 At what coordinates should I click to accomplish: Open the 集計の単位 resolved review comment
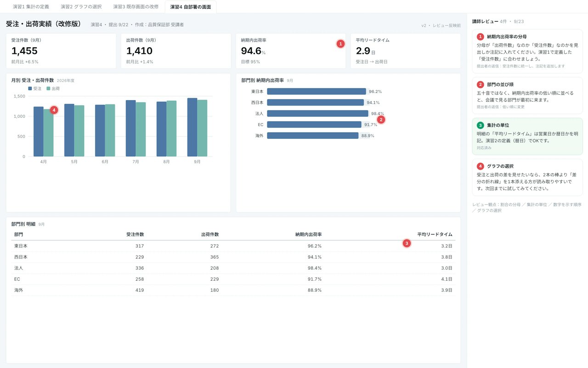tap(527, 136)
